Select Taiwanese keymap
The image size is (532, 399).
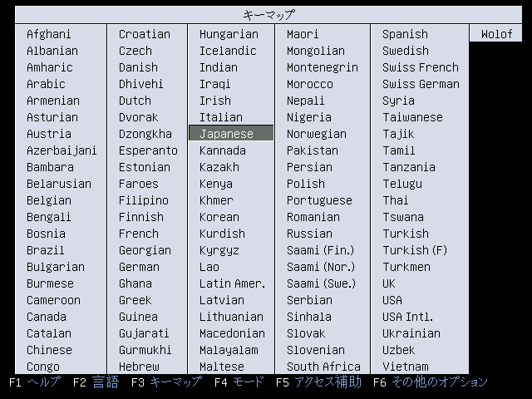tap(412, 117)
